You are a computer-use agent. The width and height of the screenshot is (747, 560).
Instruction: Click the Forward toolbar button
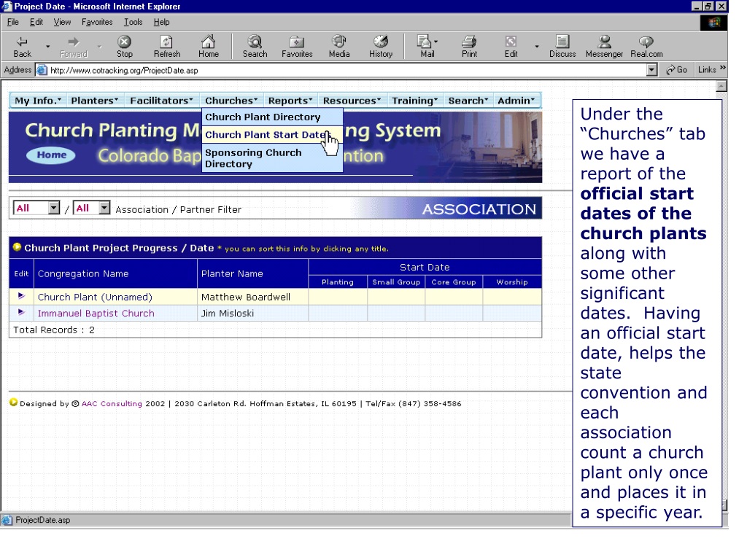click(x=74, y=47)
